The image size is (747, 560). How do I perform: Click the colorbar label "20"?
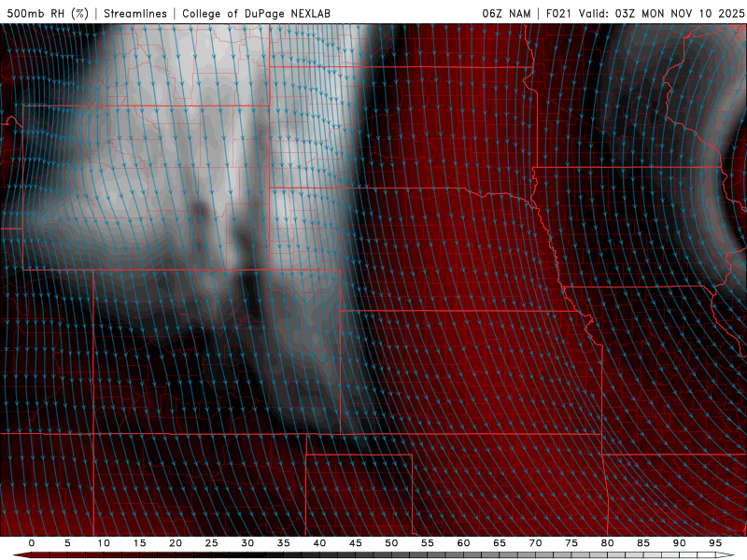(176, 543)
